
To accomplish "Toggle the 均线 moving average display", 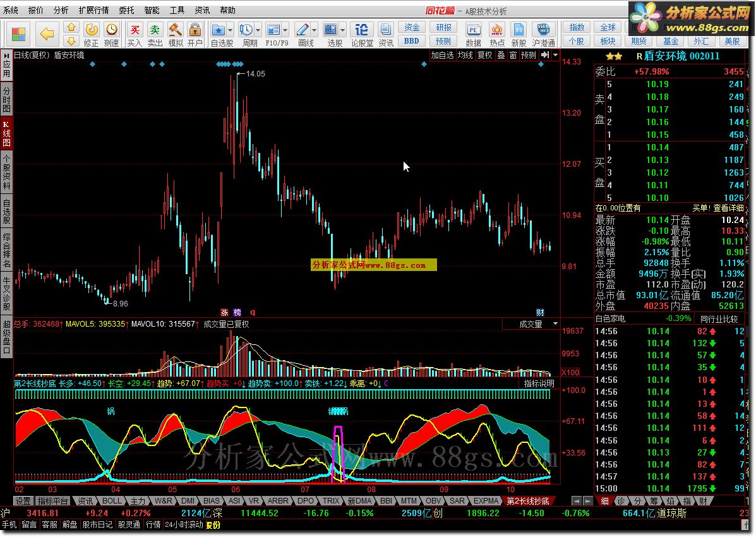I will pyautogui.click(x=465, y=55).
